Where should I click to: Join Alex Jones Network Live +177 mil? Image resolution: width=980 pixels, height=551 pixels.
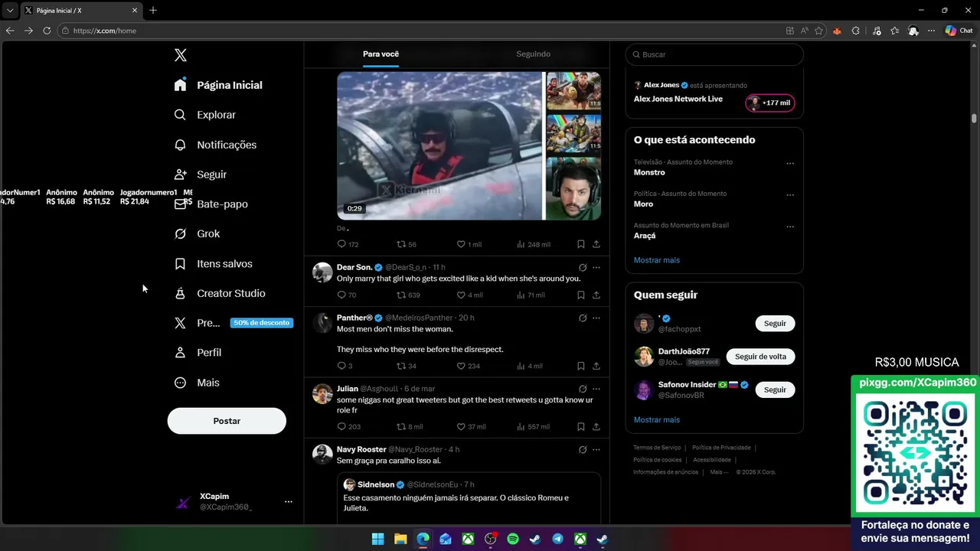770,103
